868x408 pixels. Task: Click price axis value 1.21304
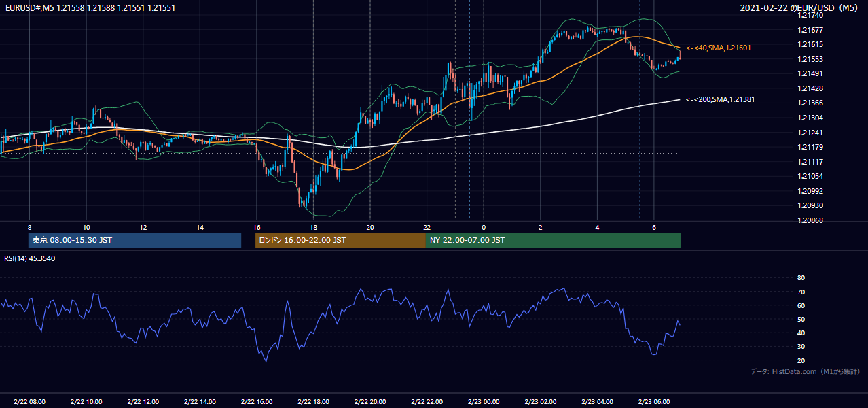pos(810,118)
